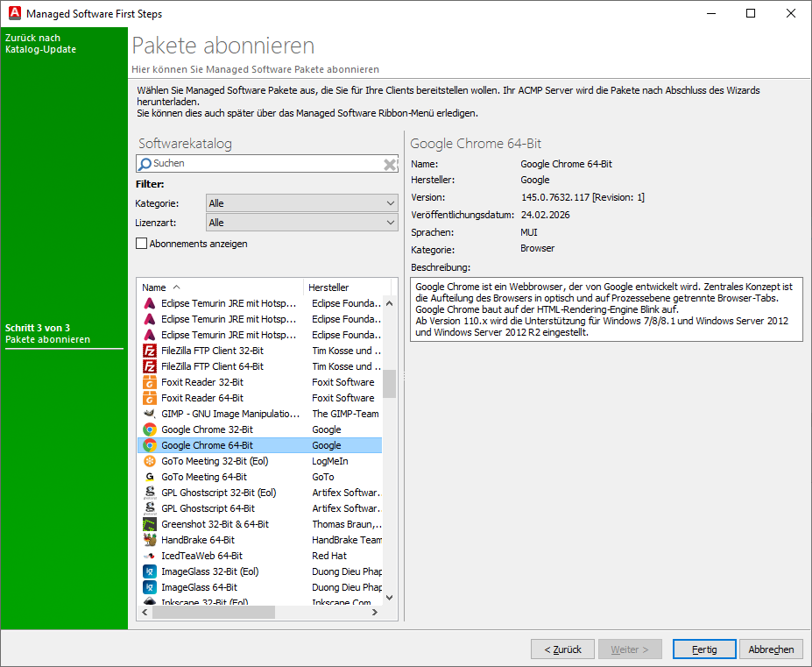Select the GIMP - GNU Image Manipulation row

coord(260,414)
